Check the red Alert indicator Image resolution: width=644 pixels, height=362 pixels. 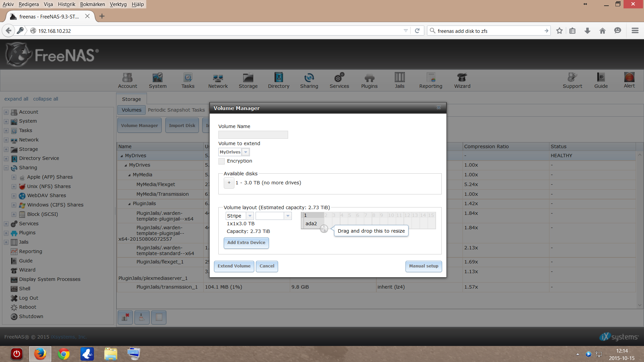[629, 80]
